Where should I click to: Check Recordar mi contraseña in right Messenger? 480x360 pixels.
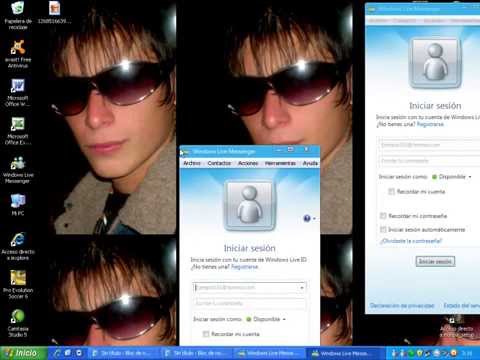383,216
